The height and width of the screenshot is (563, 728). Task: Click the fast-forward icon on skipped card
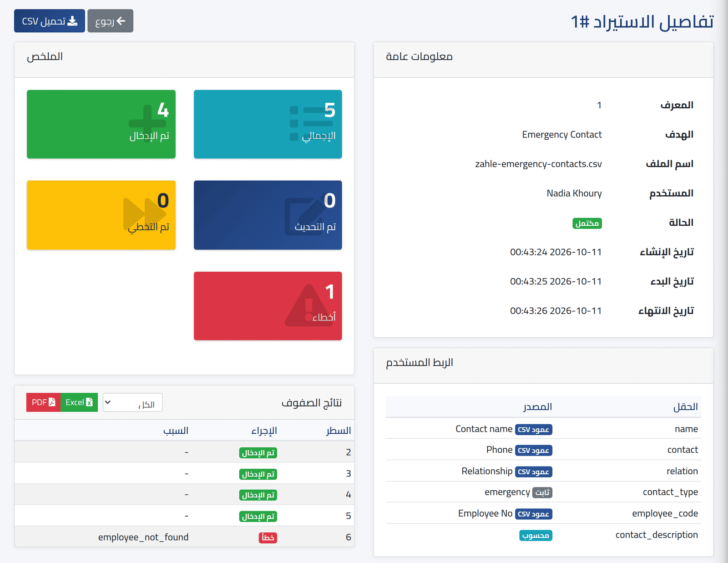click(x=144, y=213)
